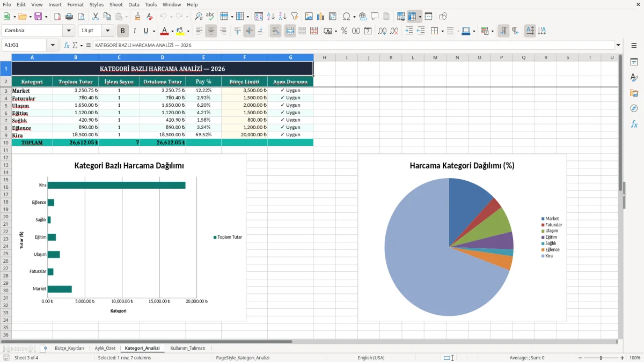Toggle Align Left
This screenshot has height=362, width=644.
click(x=199, y=31)
